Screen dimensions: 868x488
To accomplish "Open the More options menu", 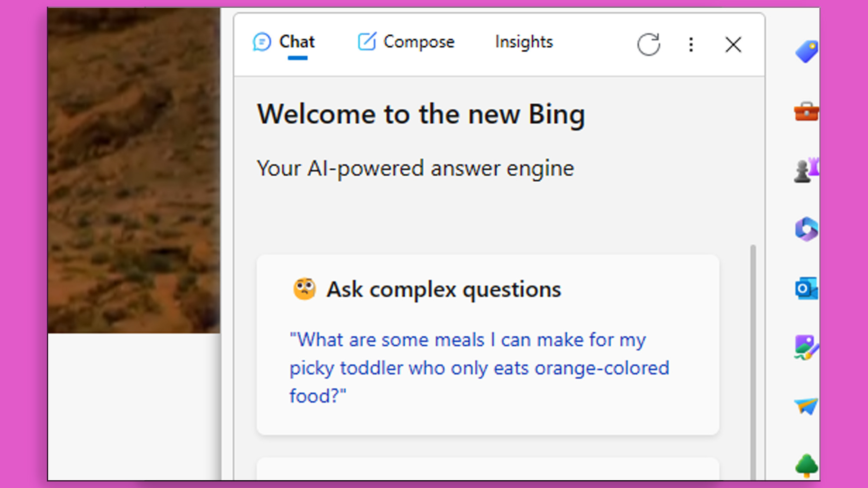I will (x=690, y=44).
